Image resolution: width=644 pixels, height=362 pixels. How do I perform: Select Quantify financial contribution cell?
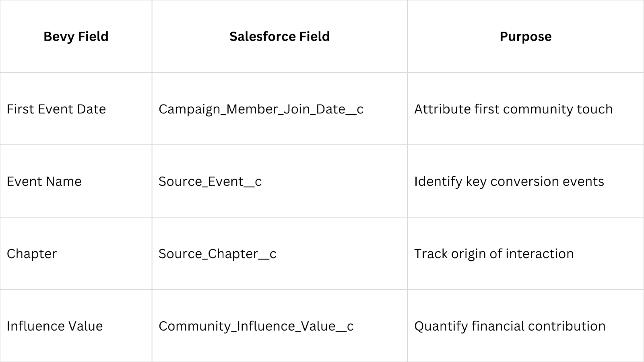[x=526, y=326]
